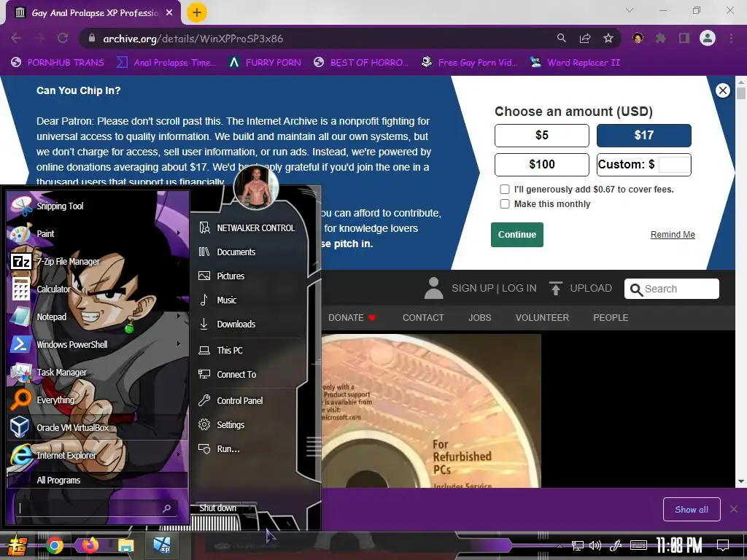Close the donation banner
This screenshot has height=560, width=747.
(723, 90)
